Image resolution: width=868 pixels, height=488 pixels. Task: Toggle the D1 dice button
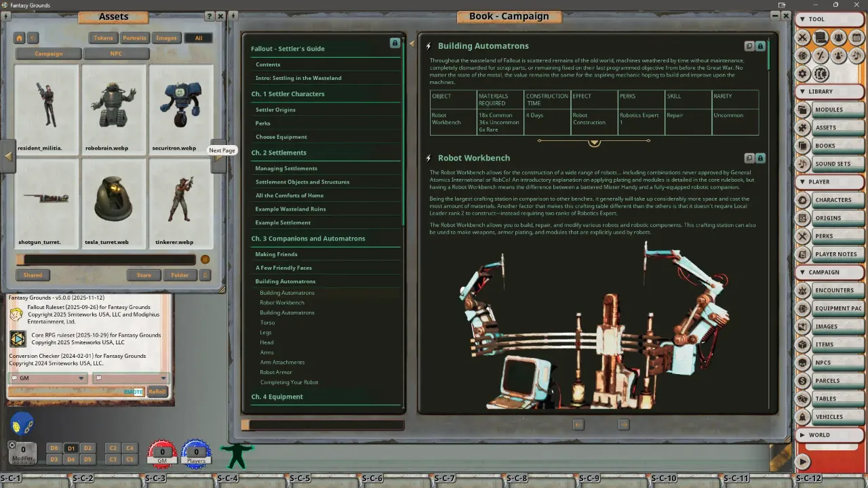71,448
